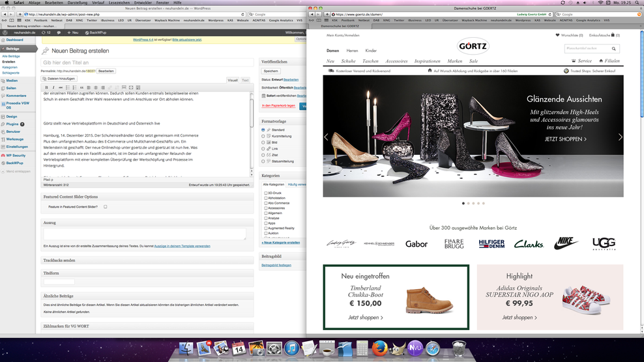Open iCal calendar from the Dock

pos(239,349)
